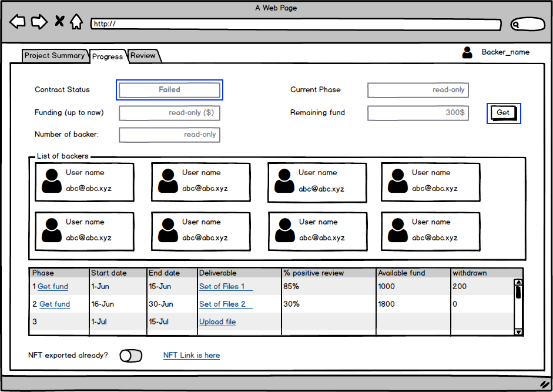Screen dimensions: 553x392
Task: Click the address bar showing http://
Action: click(296, 24)
